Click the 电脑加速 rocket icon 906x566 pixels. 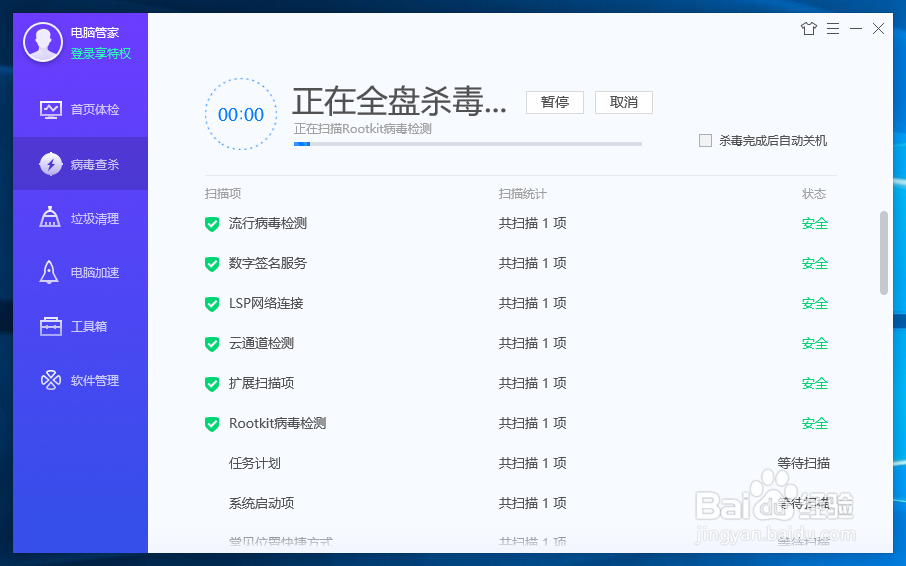(x=49, y=272)
